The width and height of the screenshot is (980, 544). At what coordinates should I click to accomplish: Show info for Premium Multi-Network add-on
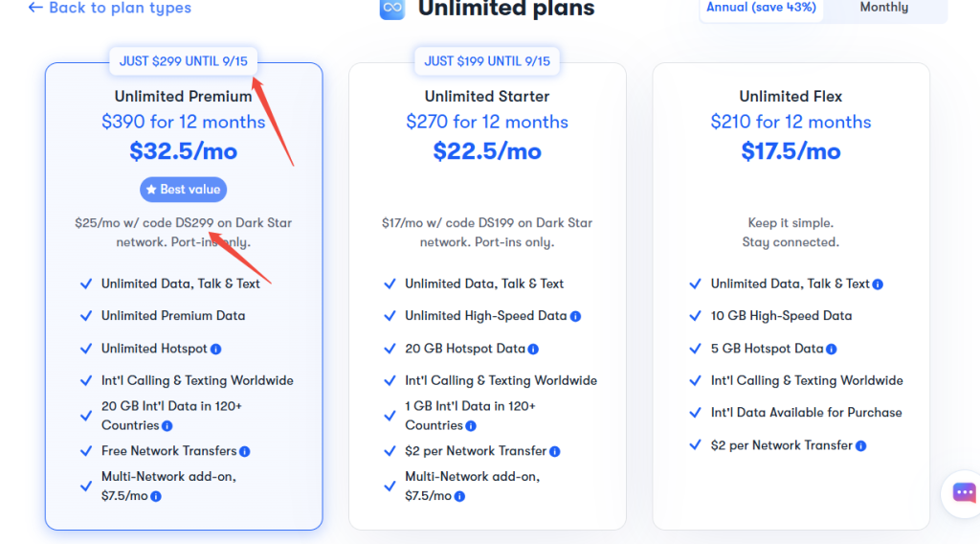156,496
